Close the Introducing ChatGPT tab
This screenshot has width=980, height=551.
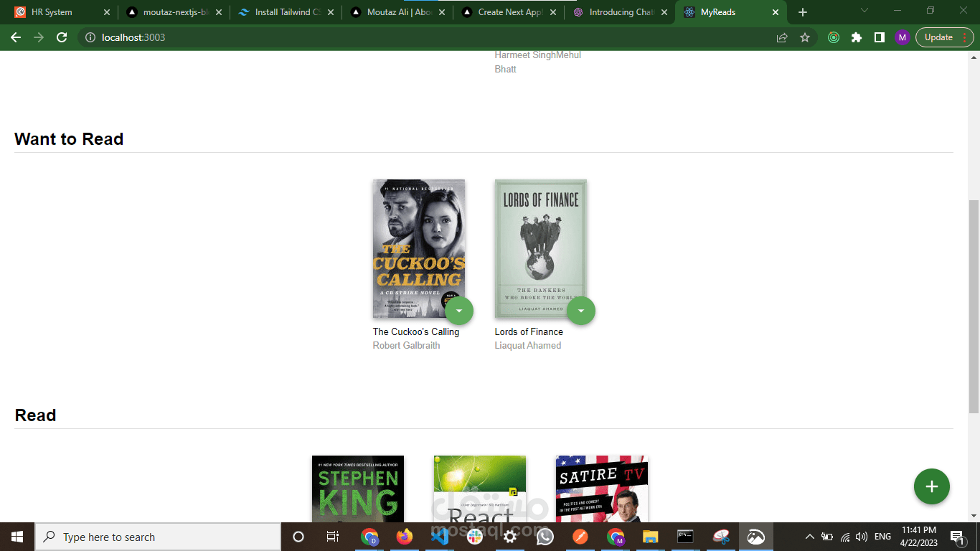pyautogui.click(x=664, y=12)
